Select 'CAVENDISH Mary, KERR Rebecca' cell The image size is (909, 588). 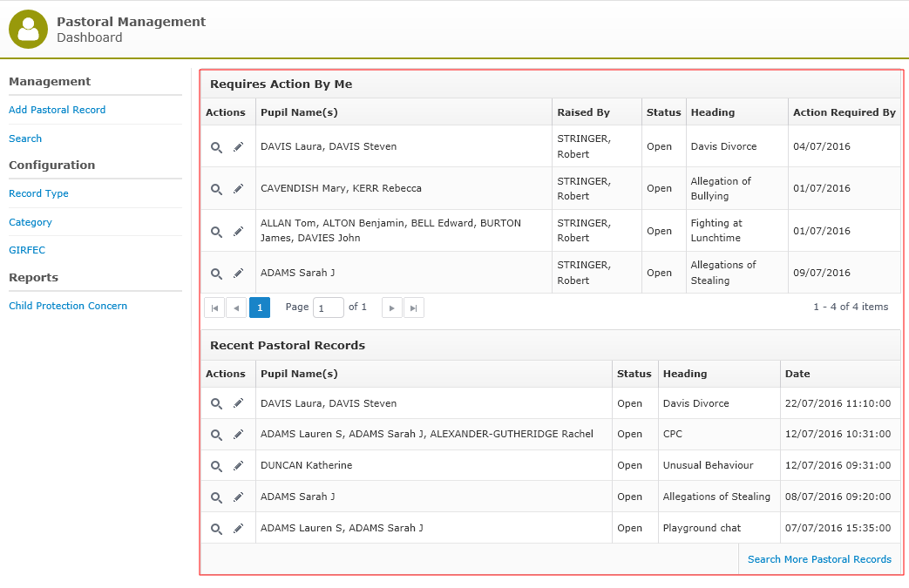(x=404, y=188)
